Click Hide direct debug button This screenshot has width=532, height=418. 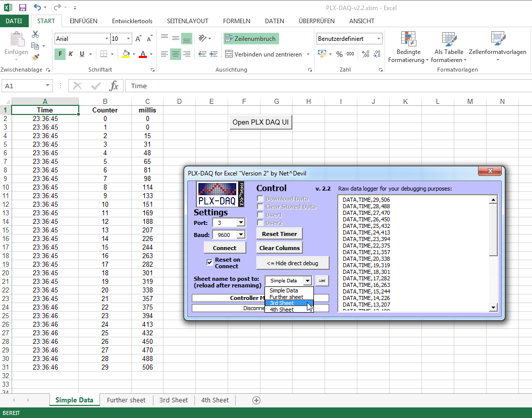point(292,263)
